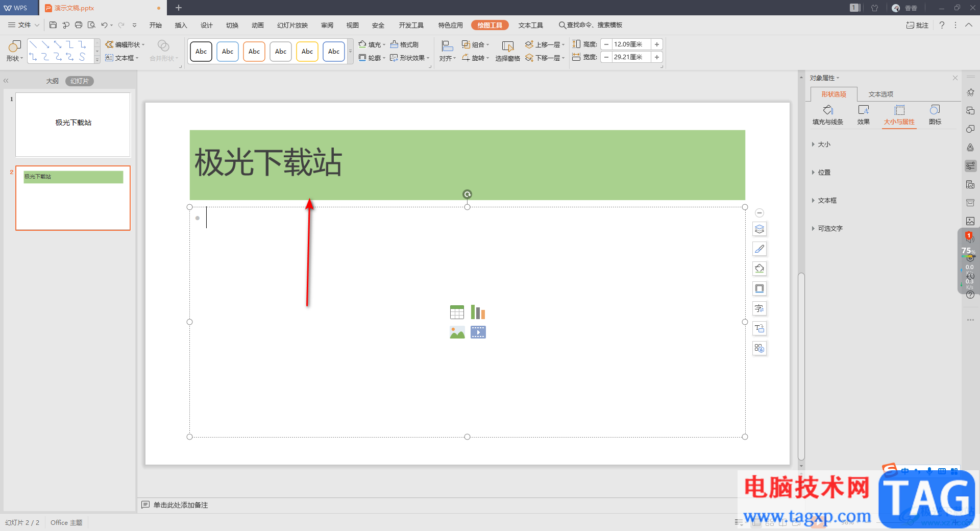
Task: Switch to the 大纲 outline view tab
Action: click(x=53, y=81)
